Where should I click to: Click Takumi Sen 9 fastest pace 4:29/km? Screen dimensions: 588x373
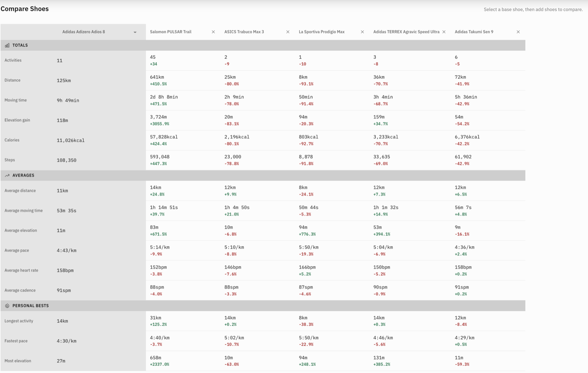click(465, 338)
